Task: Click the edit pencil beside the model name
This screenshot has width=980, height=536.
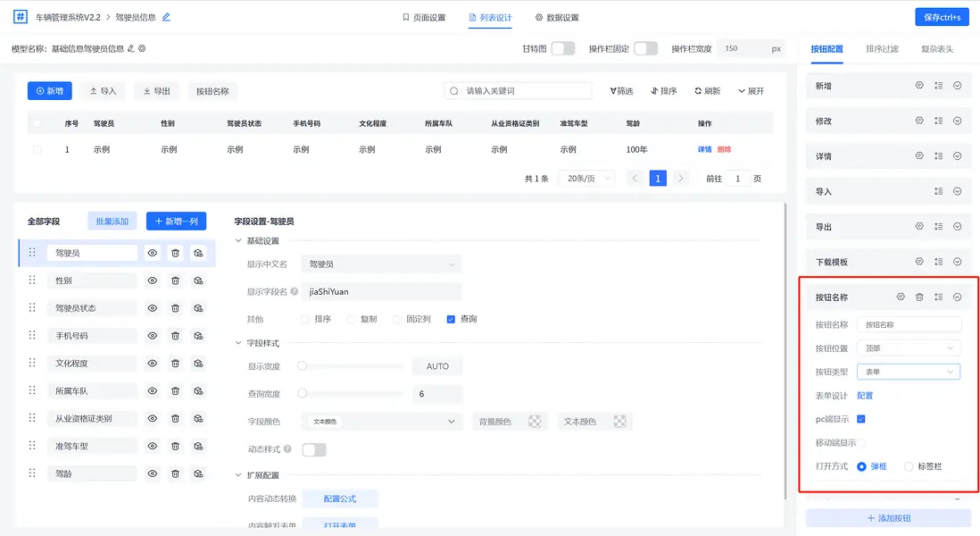Action: (x=130, y=48)
